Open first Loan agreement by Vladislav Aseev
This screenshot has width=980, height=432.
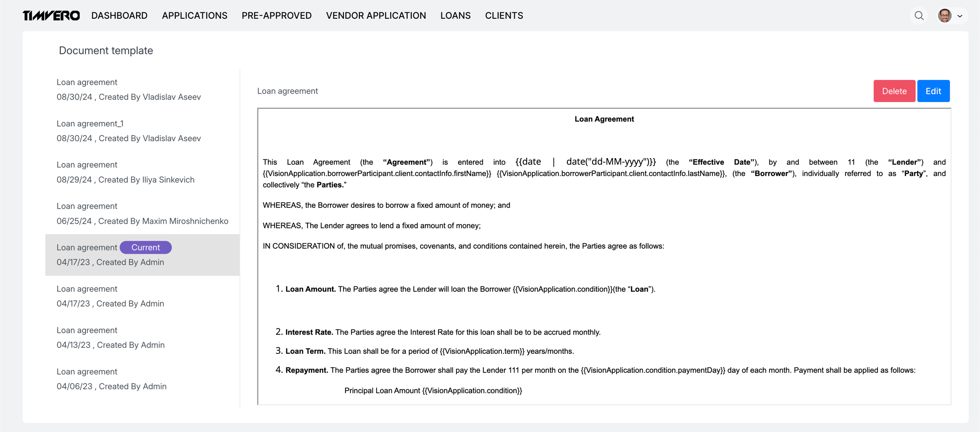(x=128, y=90)
